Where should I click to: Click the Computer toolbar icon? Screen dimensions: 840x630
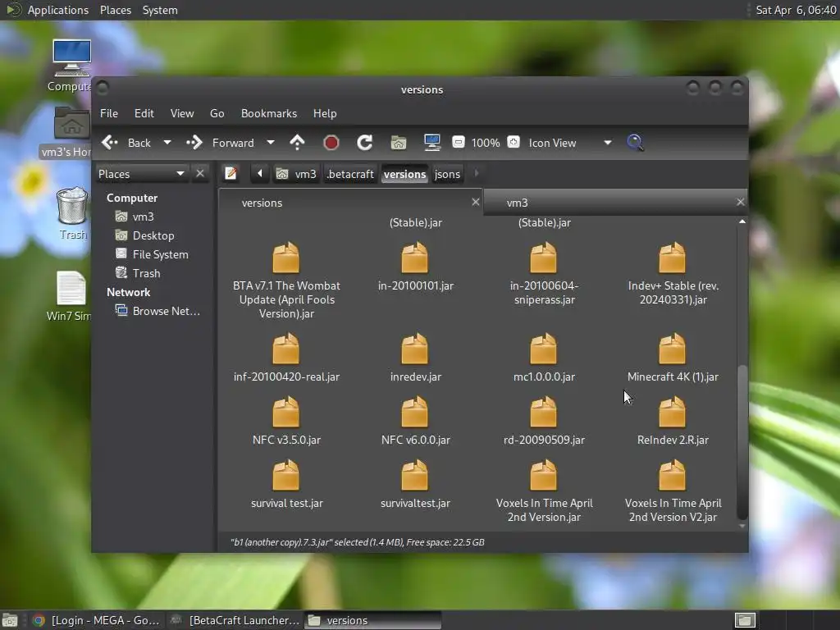(x=432, y=143)
